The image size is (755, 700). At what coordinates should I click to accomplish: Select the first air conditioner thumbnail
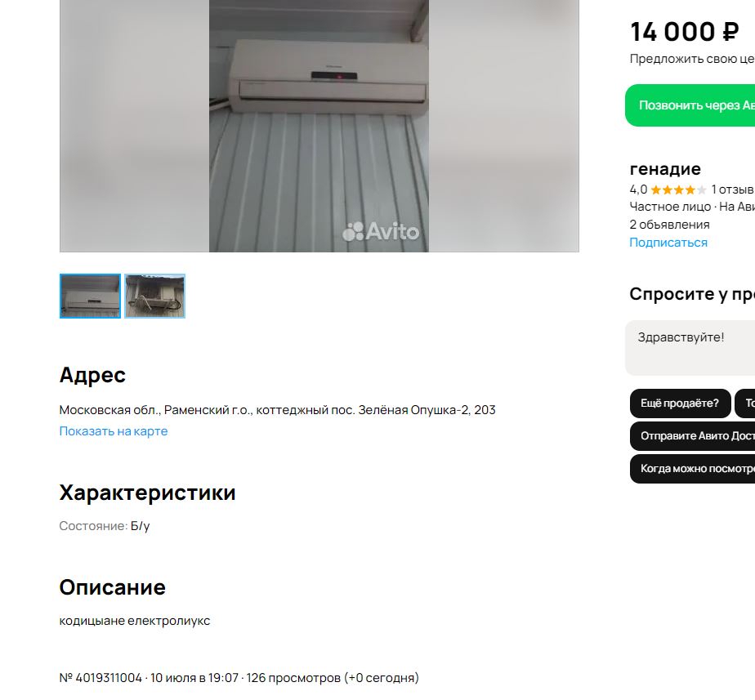[90, 296]
